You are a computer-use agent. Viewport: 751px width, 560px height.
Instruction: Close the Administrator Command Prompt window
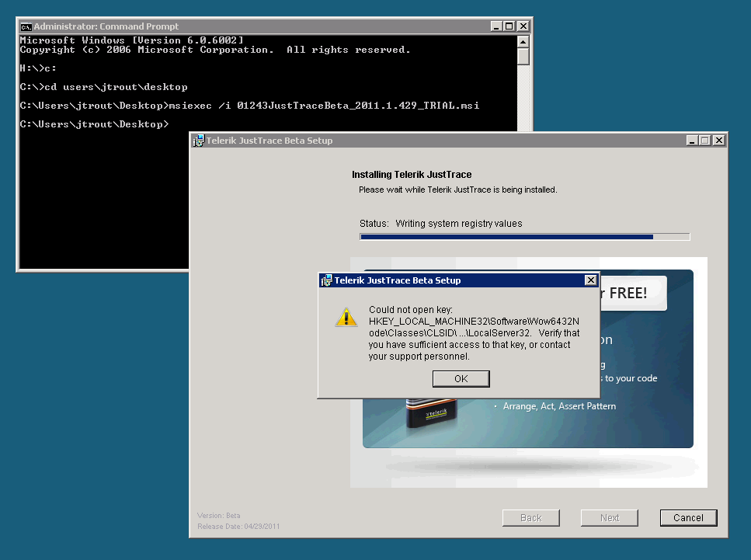(523, 26)
